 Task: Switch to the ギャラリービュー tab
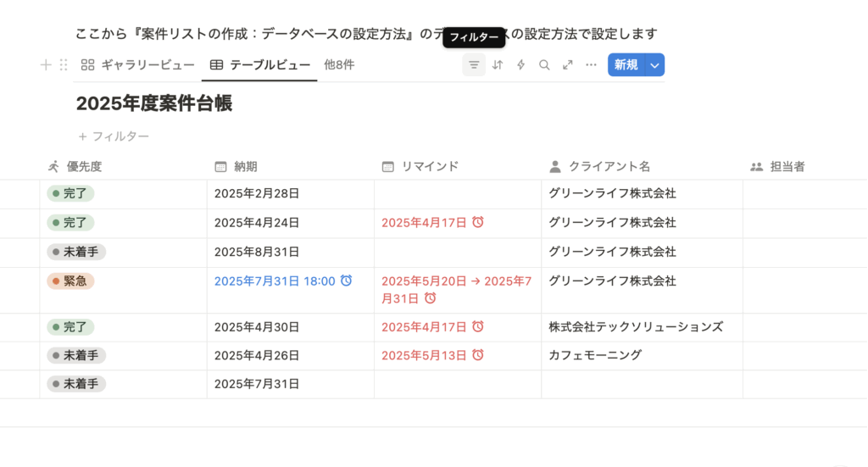tap(137, 65)
